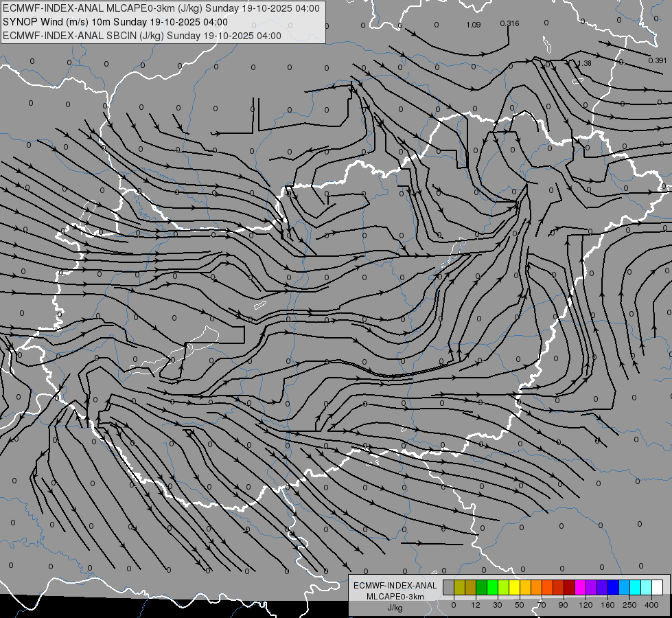Click the white swatch at legend end
This screenshot has height=618, width=672.
[658, 587]
